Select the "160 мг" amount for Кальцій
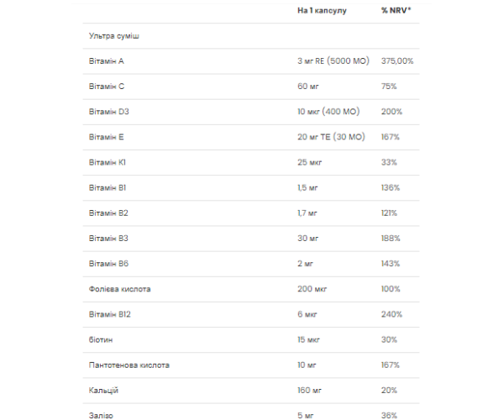The height and width of the screenshot is (420, 504). 310,391
